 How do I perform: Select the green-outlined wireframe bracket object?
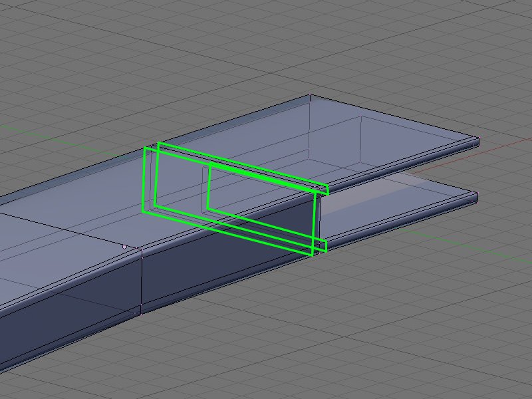pyautogui.click(x=235, y=199)
